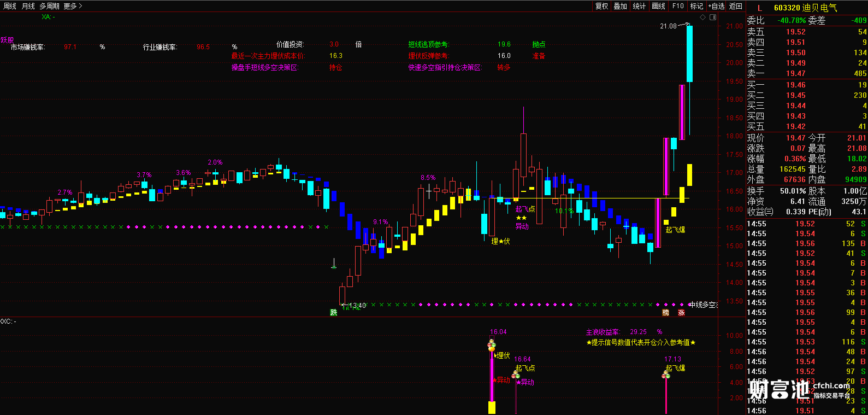
Task: Click 买五 order row at 19.42
Action: [807, 126]
